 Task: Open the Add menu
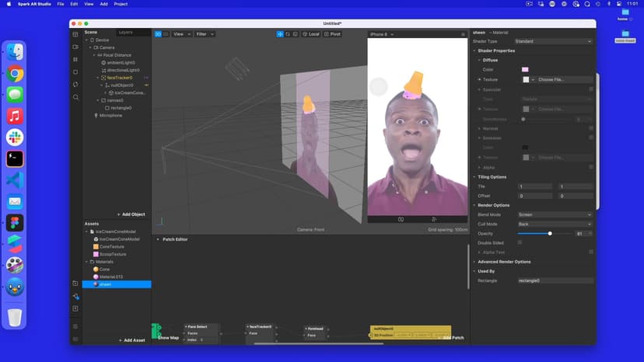pyautogui.click(x=104, y=4)
